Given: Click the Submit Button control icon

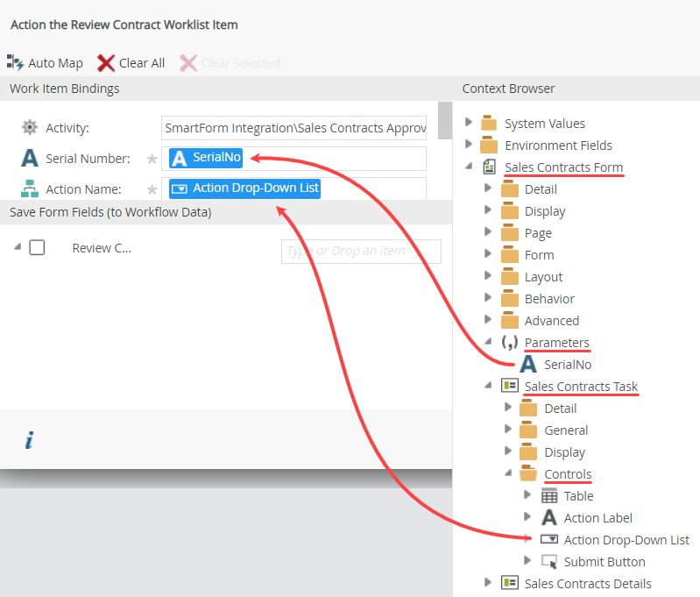Looking at the screenshot, I should coord(549,562).
